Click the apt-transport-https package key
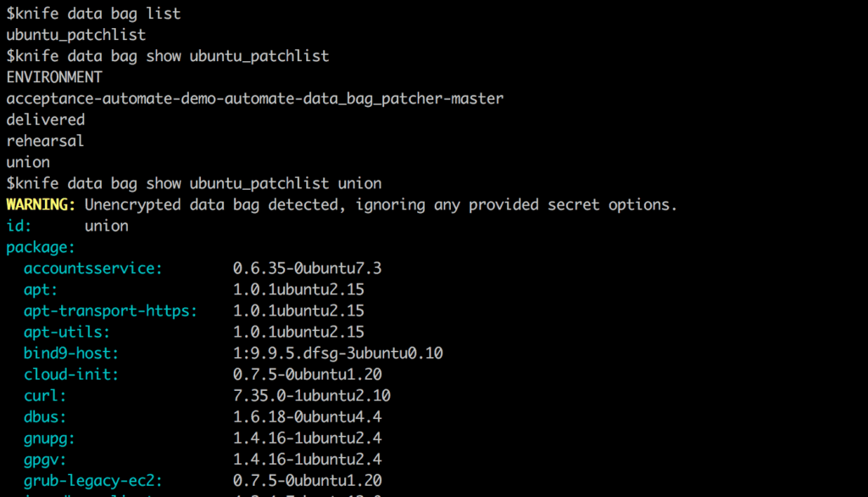The width and height of the screenshot is (868, 497). pyautogui.click(x=110, y=310)
